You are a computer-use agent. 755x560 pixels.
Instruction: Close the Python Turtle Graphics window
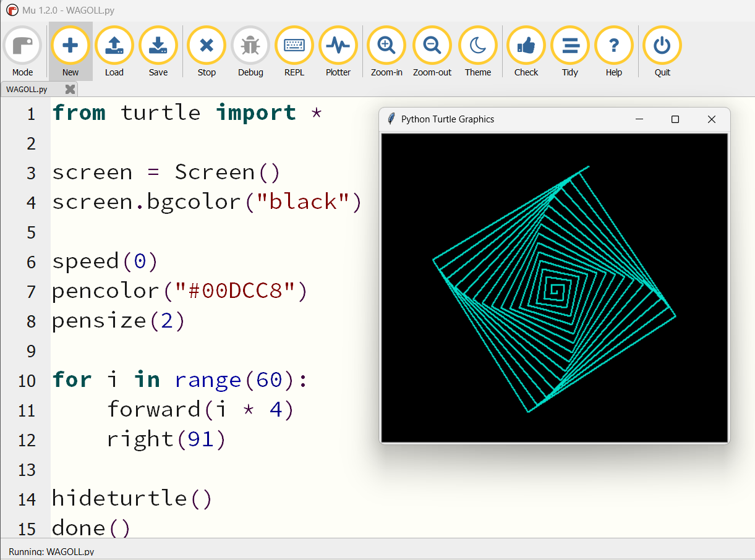[x=712, y=119]
